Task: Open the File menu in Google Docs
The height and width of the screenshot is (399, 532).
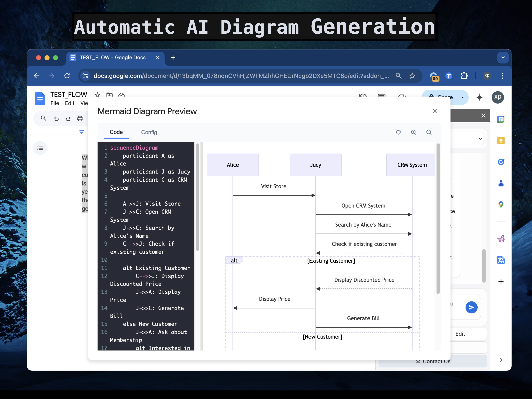Action: [55, 103]
